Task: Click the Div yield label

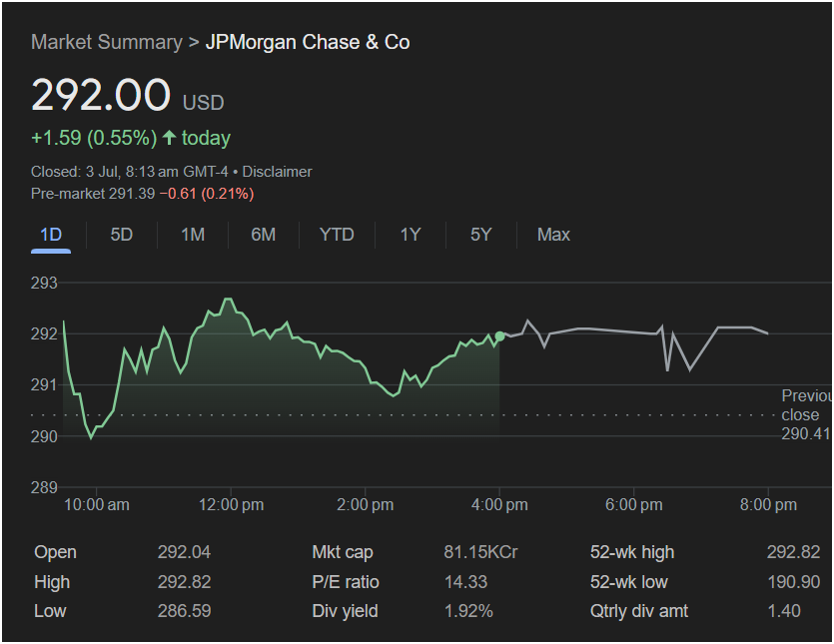Action: point(346,612)
